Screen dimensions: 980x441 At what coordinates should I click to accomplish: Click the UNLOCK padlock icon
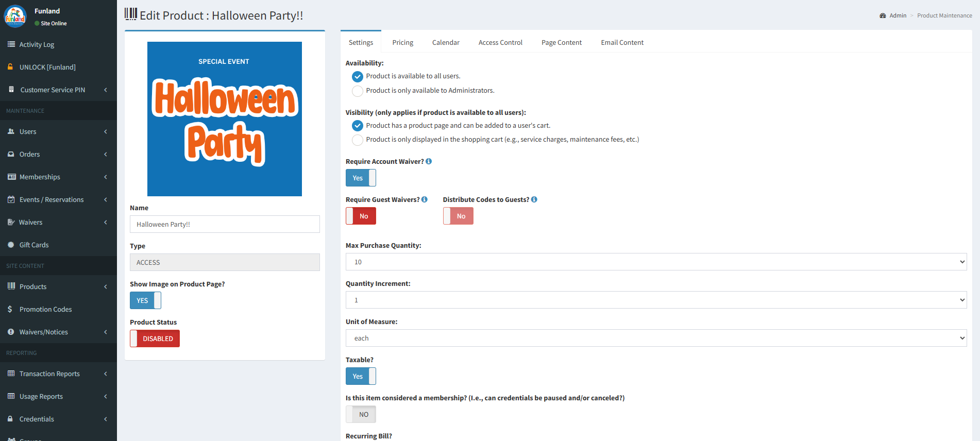point(11,67)
